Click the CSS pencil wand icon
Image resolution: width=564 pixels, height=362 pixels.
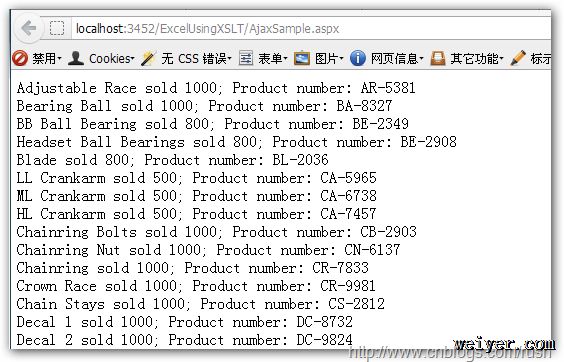point(148,58)
